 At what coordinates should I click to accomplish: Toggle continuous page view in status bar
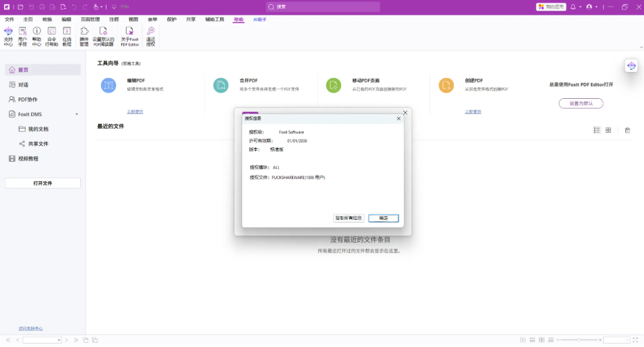[x=533, y=340]
